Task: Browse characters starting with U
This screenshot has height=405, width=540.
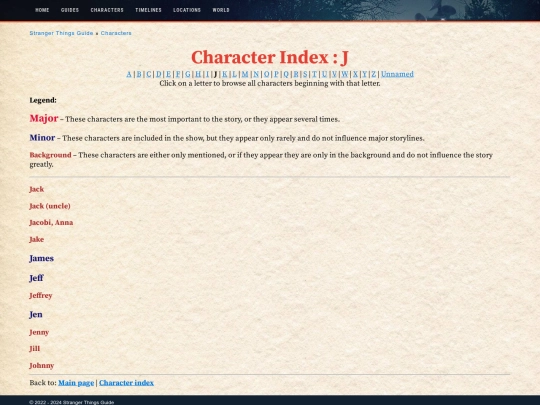Action: (x=324, y=74)
